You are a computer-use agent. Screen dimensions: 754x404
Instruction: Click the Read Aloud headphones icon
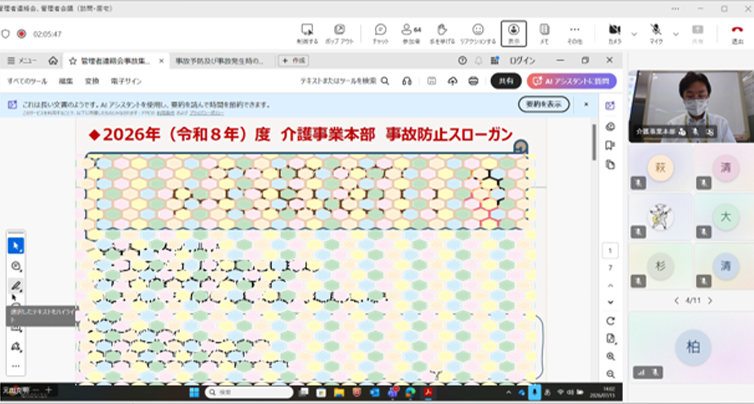click(407, 81)
